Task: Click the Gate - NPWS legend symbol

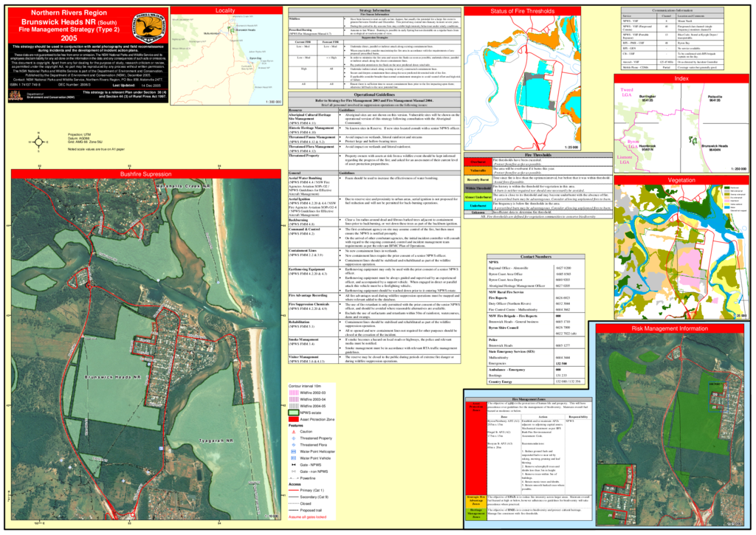Action: click(294, 465)
